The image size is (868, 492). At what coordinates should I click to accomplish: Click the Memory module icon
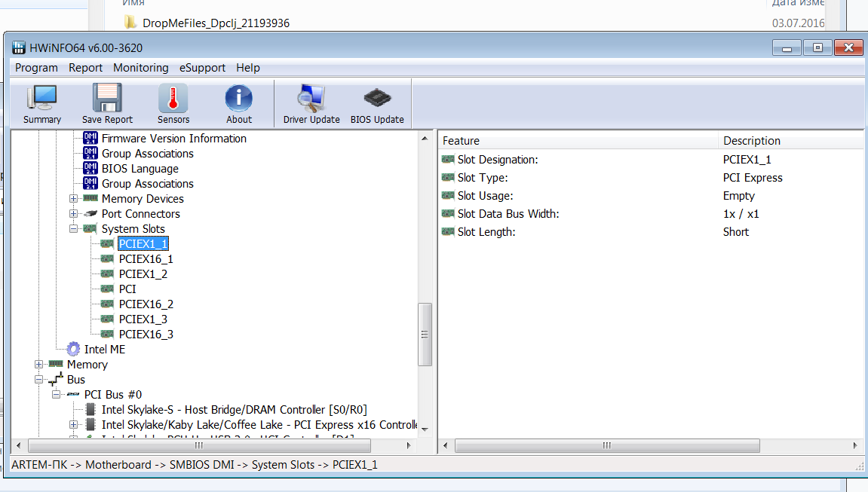click(56, 364)
